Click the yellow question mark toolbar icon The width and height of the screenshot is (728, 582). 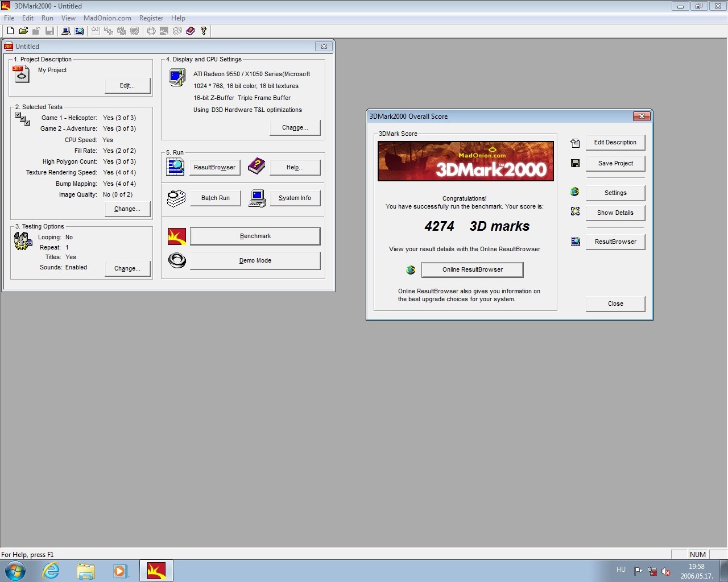click(204, 31)
